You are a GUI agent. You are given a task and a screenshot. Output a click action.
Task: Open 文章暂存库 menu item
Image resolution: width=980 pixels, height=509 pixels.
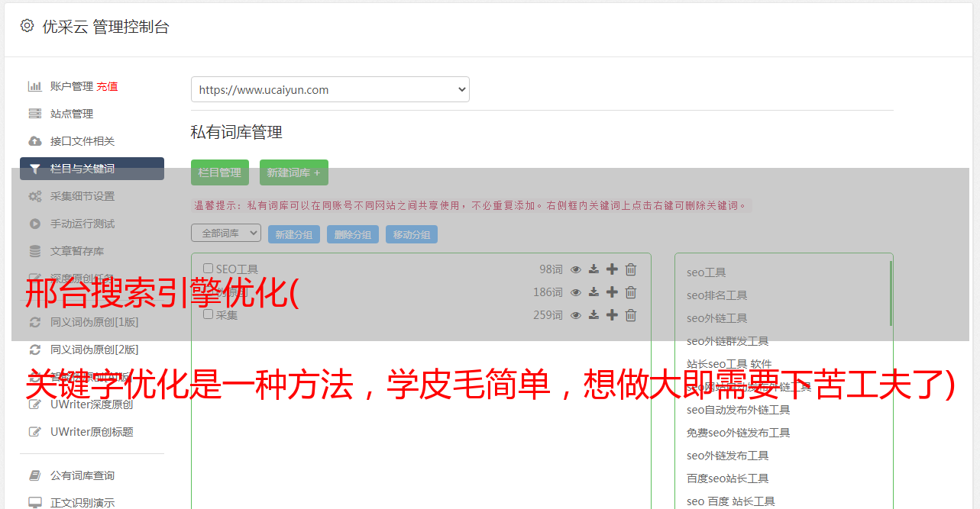coord(77,251)
